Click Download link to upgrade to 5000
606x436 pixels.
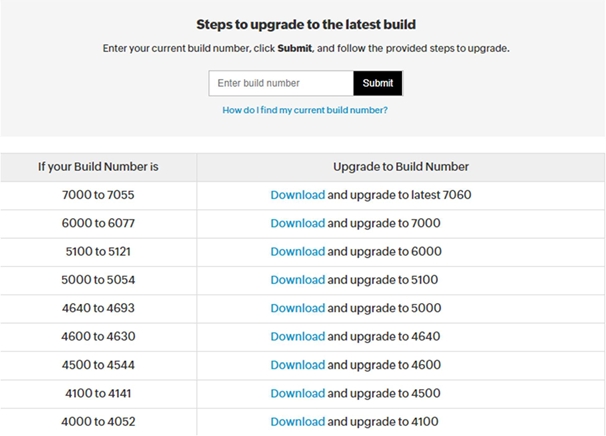[x=298, y=308]
